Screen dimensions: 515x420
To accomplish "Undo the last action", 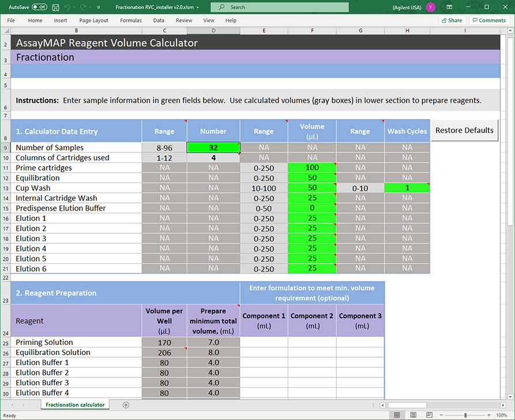I will (x=67, y=7).
